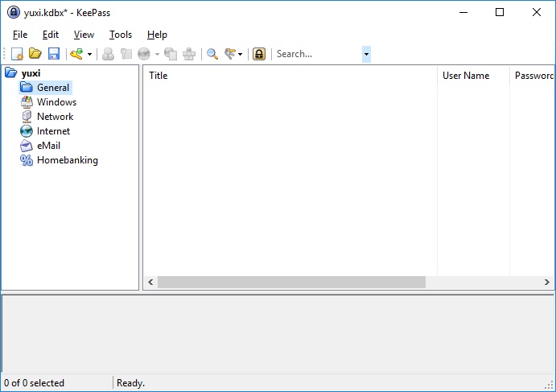The width and height of the screenshot is (556, 392).
Task: Select the Network group
Action: (56, 117)
